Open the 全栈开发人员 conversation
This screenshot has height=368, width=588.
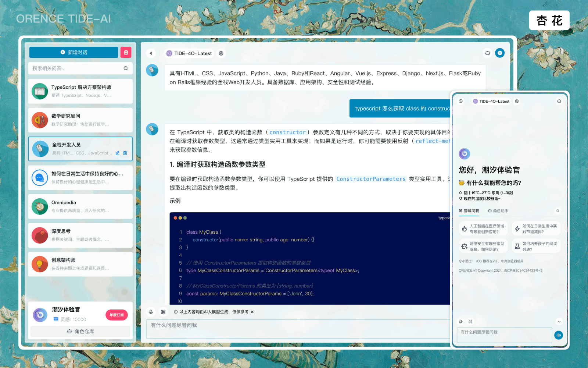pyautogui.click(x=80, y=149)
